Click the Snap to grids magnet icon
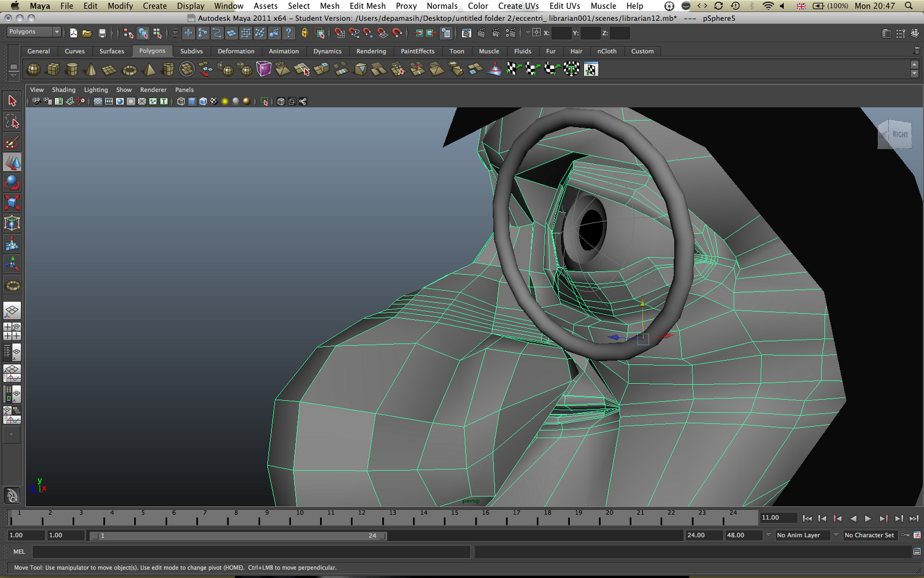The width and height of the screenshot is (924, 578). (x=340, y=34)
